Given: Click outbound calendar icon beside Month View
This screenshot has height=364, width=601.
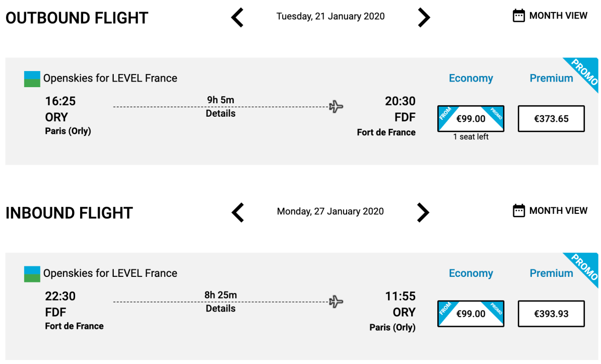Looking at the screenshot, I should (519, 16).
